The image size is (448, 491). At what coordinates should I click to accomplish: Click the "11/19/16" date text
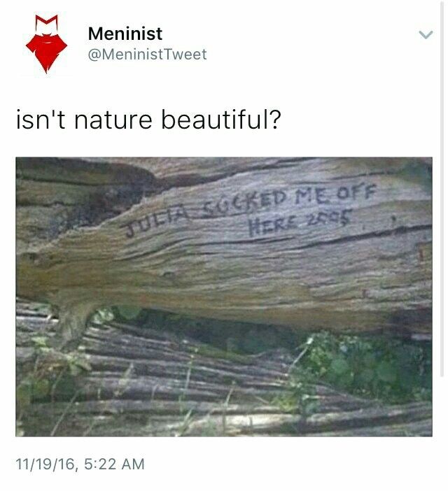coord(45,464)
